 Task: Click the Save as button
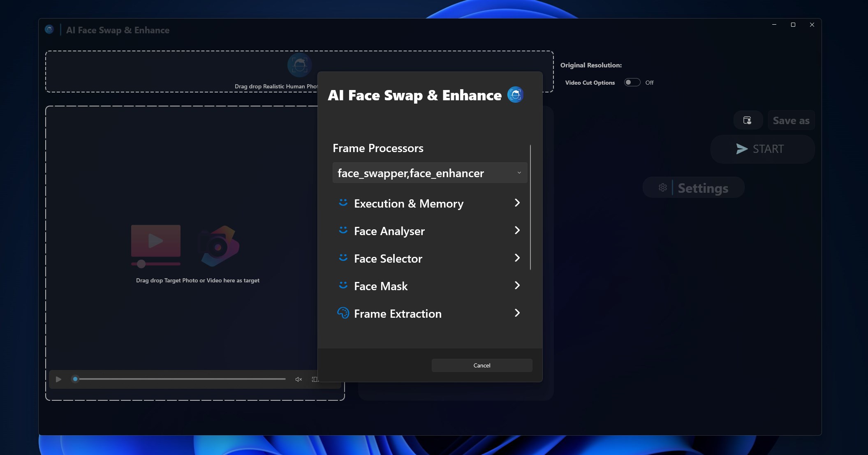pos(790,120)
